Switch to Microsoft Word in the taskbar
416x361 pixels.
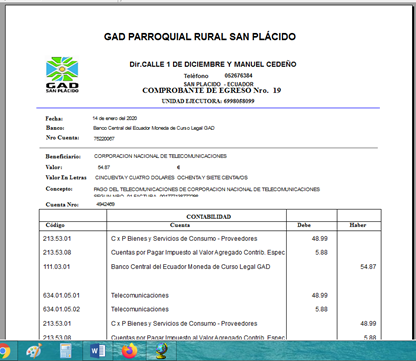[98, 351]
